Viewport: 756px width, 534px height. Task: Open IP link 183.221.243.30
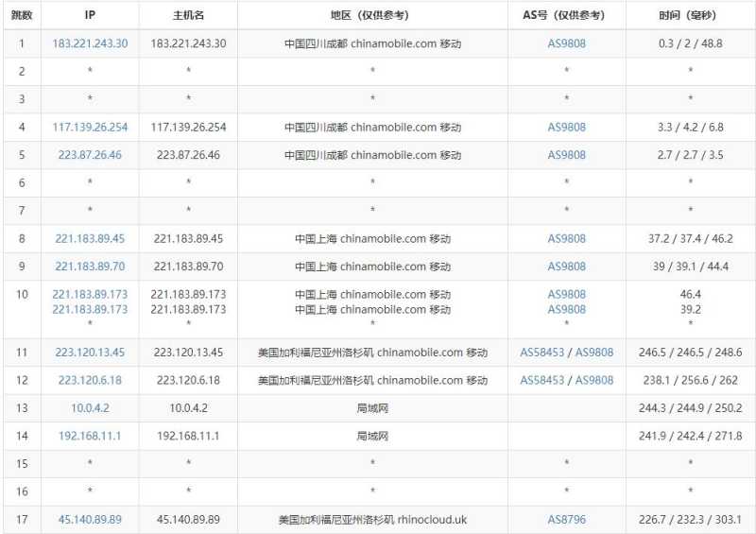[x=90, y=43]
